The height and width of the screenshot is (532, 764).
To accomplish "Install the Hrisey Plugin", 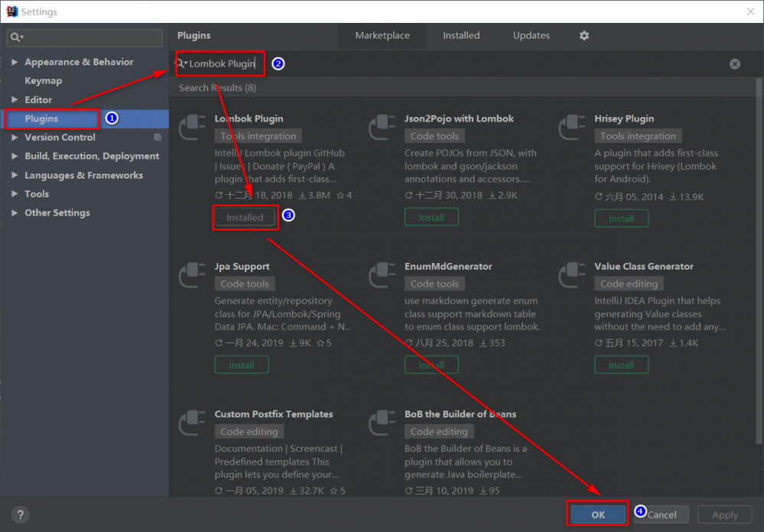I will click(x=622, y=219).
